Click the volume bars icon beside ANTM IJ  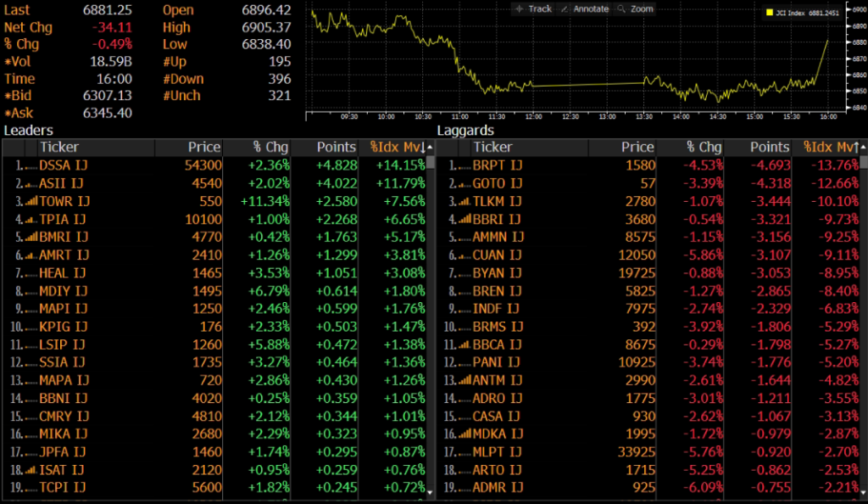point(465,380)
